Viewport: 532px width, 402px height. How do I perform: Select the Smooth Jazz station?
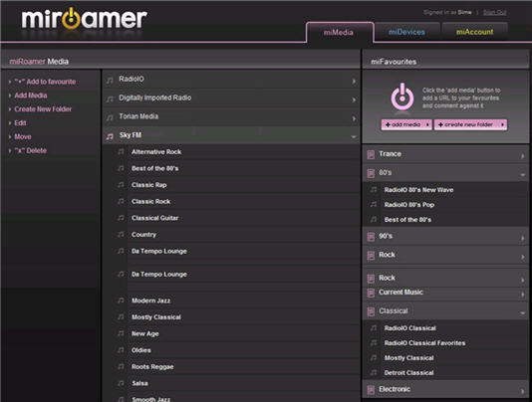pyautogui.click(x=151, y=399)
